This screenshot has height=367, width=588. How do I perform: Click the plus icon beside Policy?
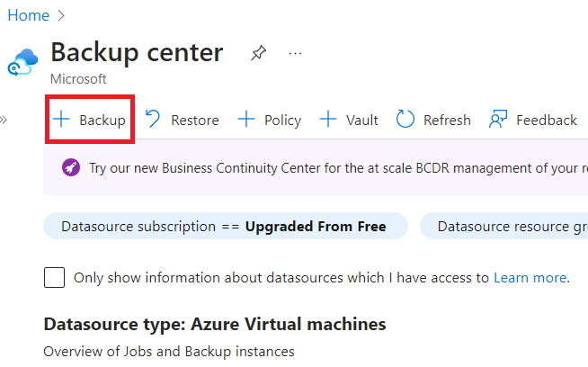(x=246, y=120)
